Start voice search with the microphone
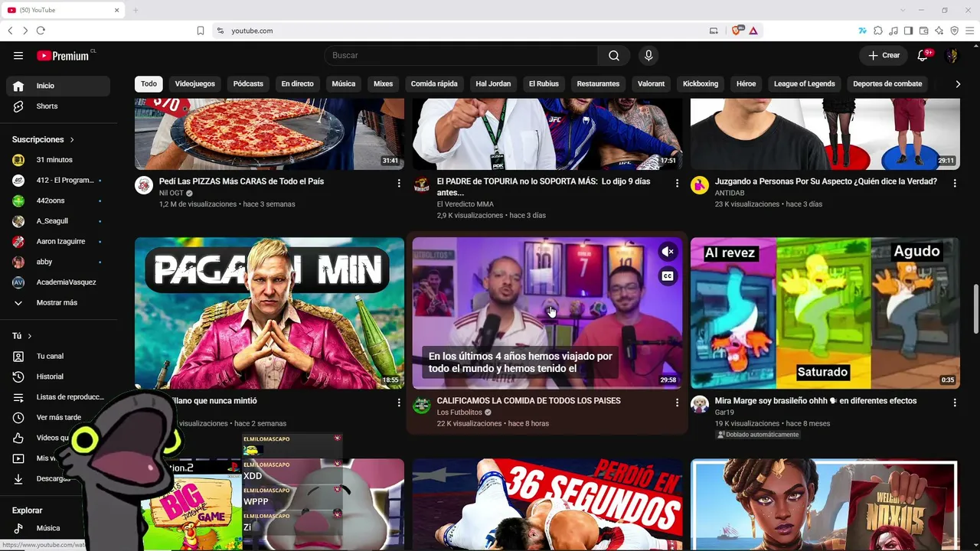 [648, 56]
